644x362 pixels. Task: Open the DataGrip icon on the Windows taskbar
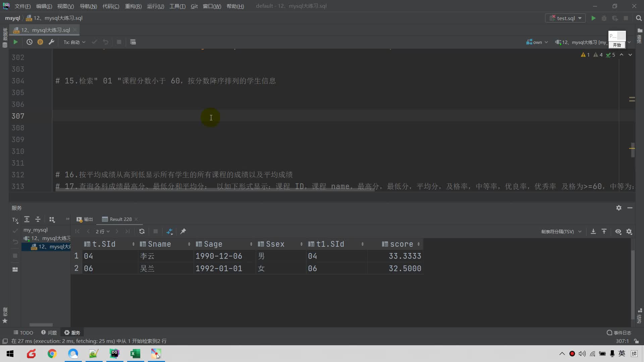click(115, 353)
